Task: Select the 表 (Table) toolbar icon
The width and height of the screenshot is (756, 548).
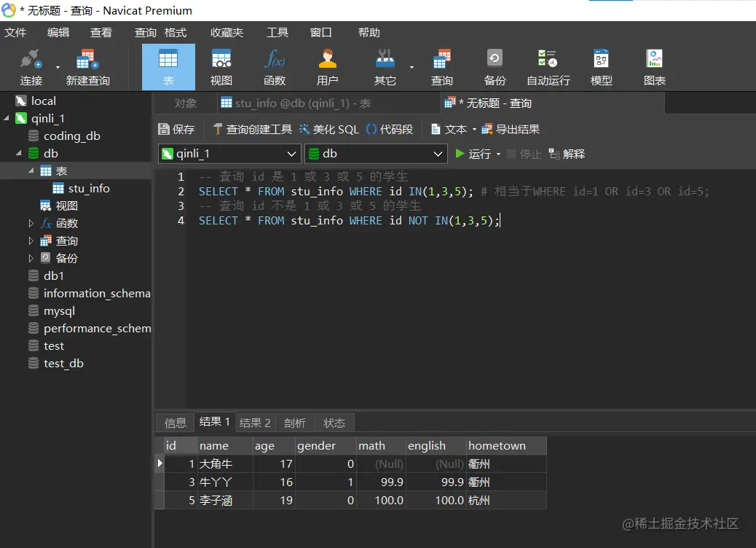Action: point(168,67)
